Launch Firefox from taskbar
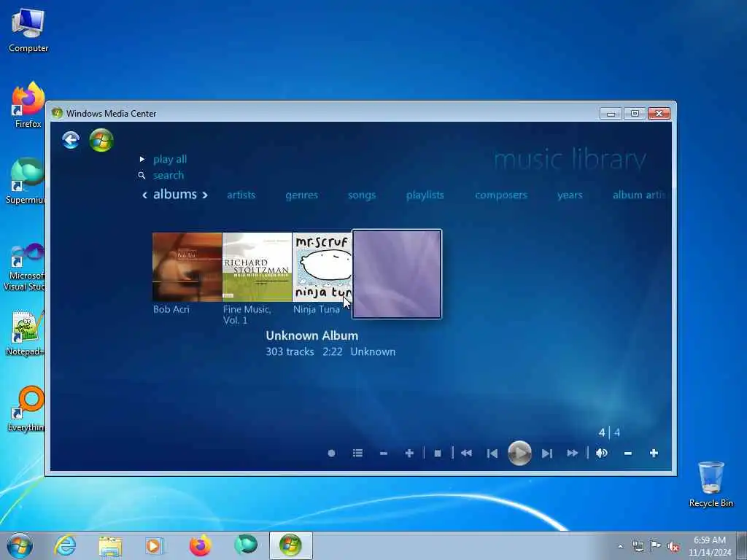 click(201, 545)
